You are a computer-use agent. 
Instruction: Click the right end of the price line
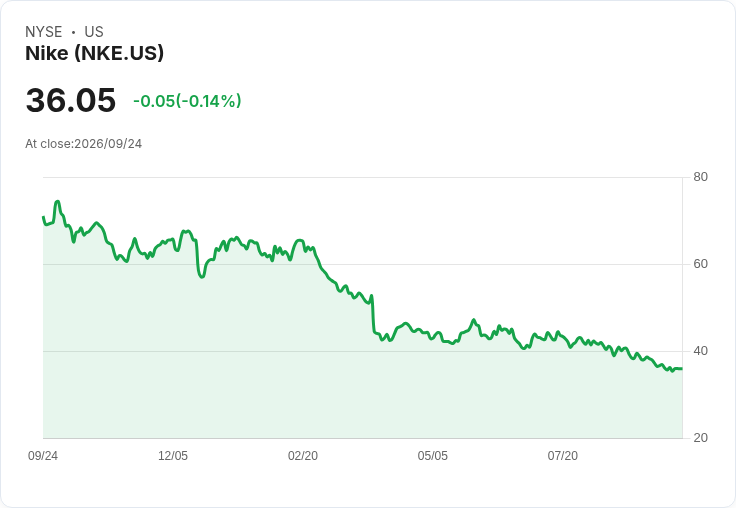682,369
